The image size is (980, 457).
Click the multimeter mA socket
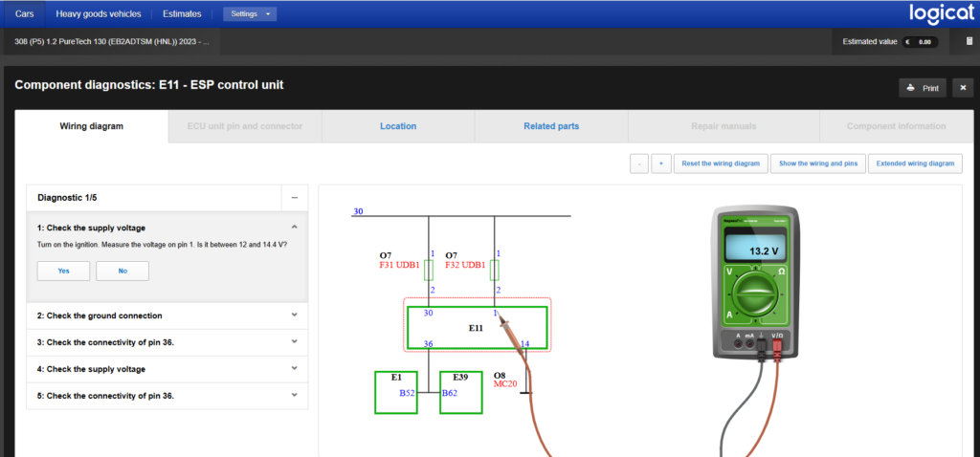click(x=748, y=344)
